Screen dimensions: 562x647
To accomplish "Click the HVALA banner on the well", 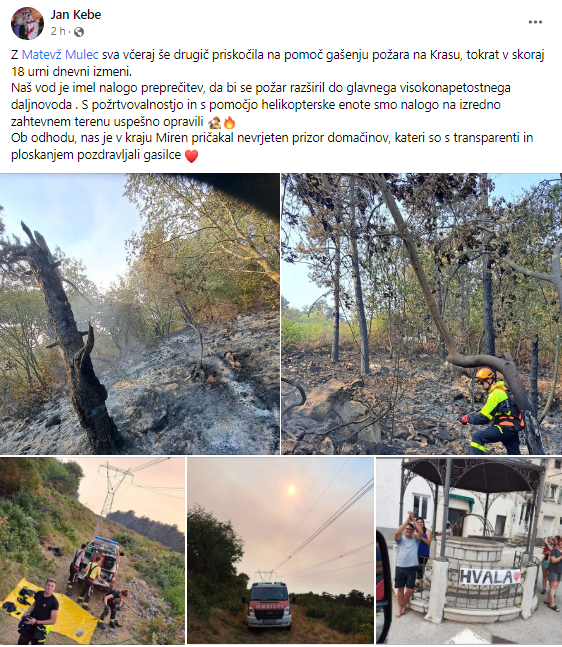I will click(490, 576).
